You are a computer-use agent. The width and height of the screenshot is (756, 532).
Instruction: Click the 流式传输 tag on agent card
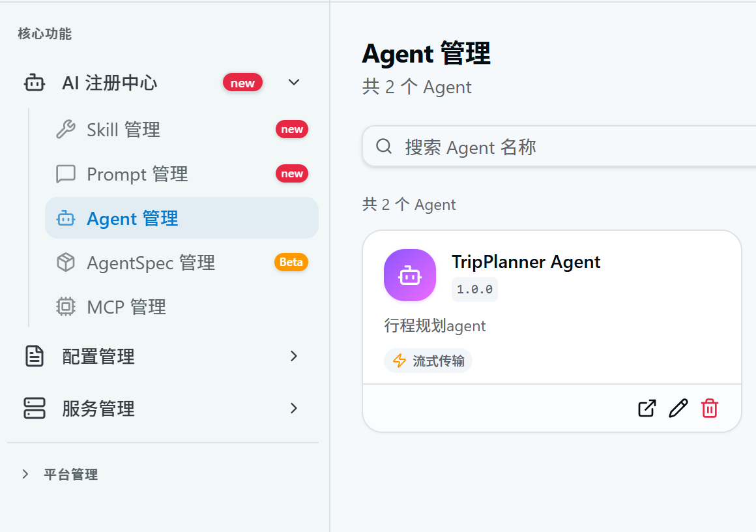428,361
